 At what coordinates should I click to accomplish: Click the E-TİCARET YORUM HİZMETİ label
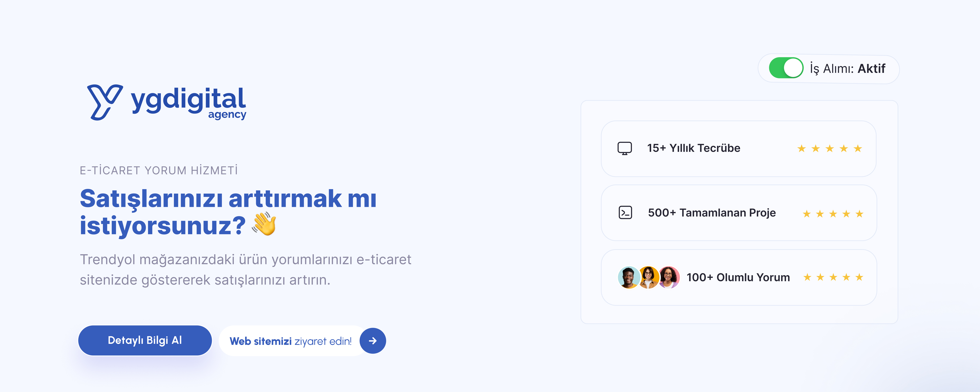click(159, 170)
